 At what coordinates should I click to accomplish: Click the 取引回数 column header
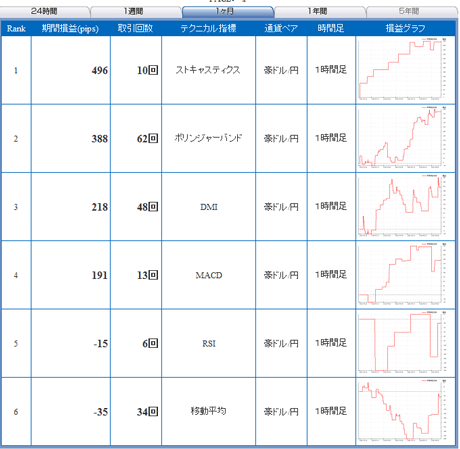click(135, 28)
